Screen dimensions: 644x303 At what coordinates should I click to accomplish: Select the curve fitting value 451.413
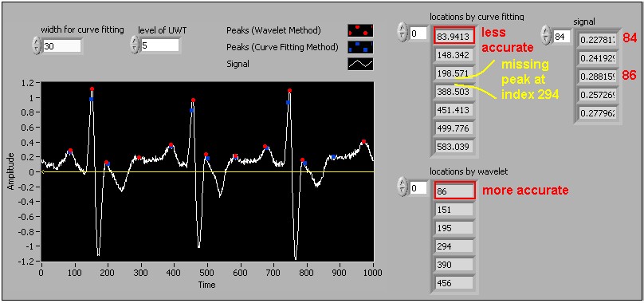(x=454, y=110)
